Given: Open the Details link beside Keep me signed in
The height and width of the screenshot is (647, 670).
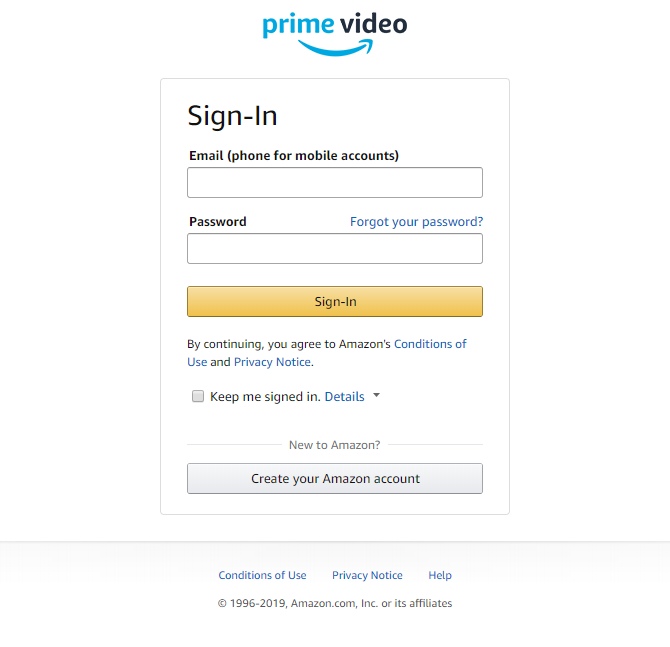Looking at the screenshot, I should 344,397.
